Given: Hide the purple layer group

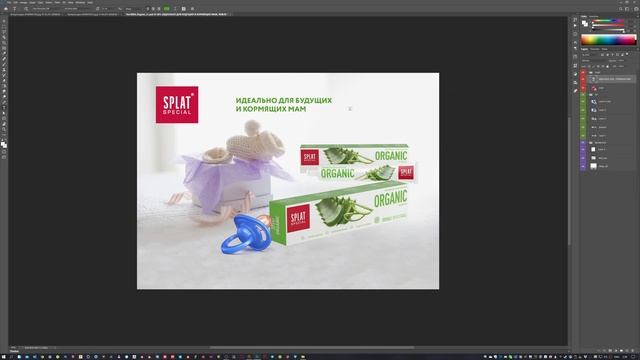Looking at the screenshot, I should [583, 143].
